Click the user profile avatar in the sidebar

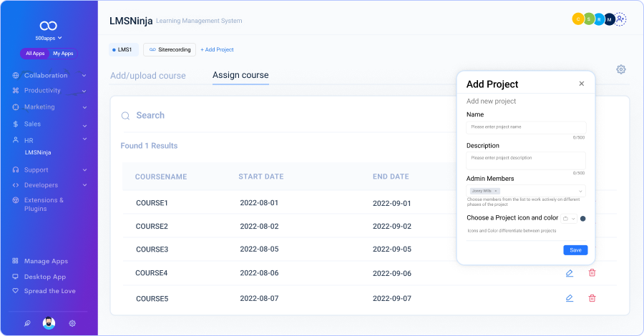49,323
